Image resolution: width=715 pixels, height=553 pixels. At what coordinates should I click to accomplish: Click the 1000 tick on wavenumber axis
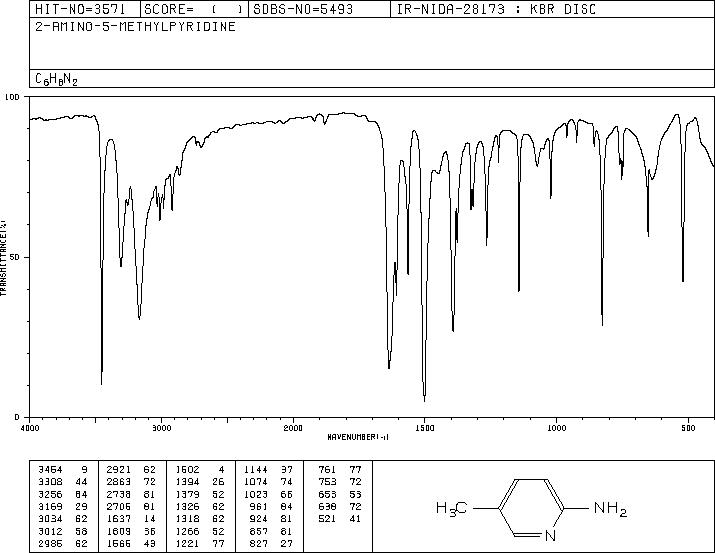pos(556,428)
